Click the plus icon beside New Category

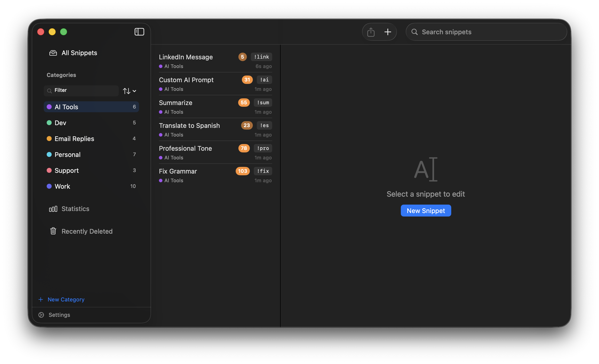click(x=41, y=299)
